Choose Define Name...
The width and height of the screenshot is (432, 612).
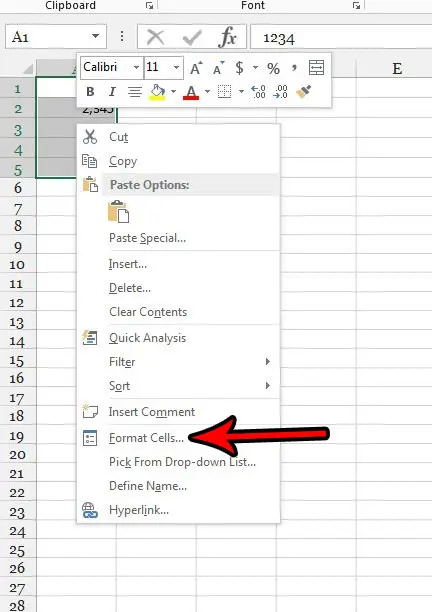178,486
